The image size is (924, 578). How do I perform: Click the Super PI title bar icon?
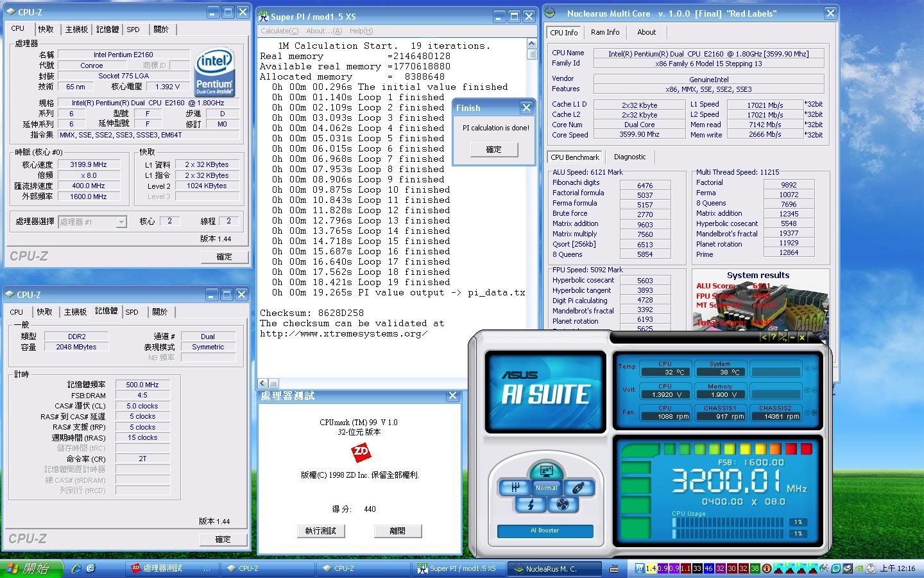tap(263, 15)
